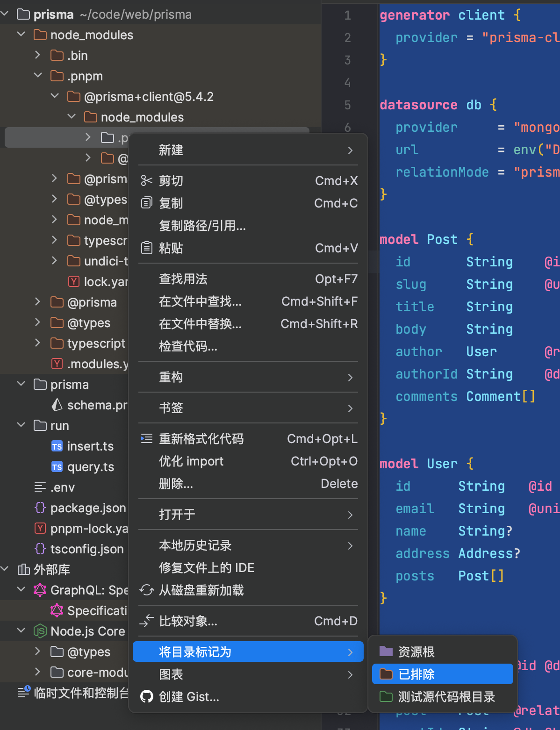Click the 临时文件和控制台 scratch files icon

[23, 693]
